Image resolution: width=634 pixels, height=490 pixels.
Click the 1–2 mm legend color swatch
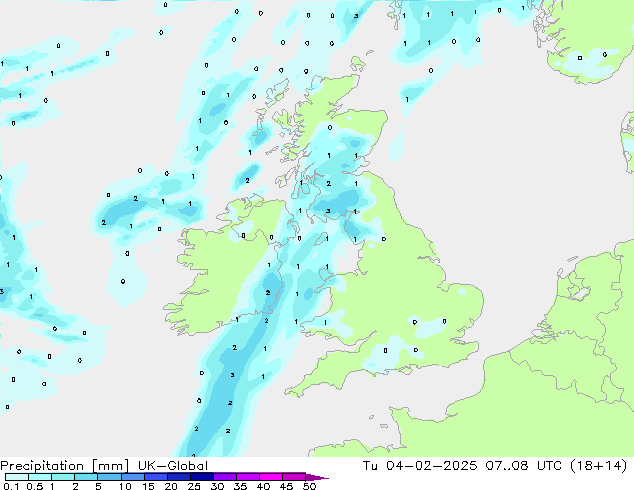coord(63,477)
